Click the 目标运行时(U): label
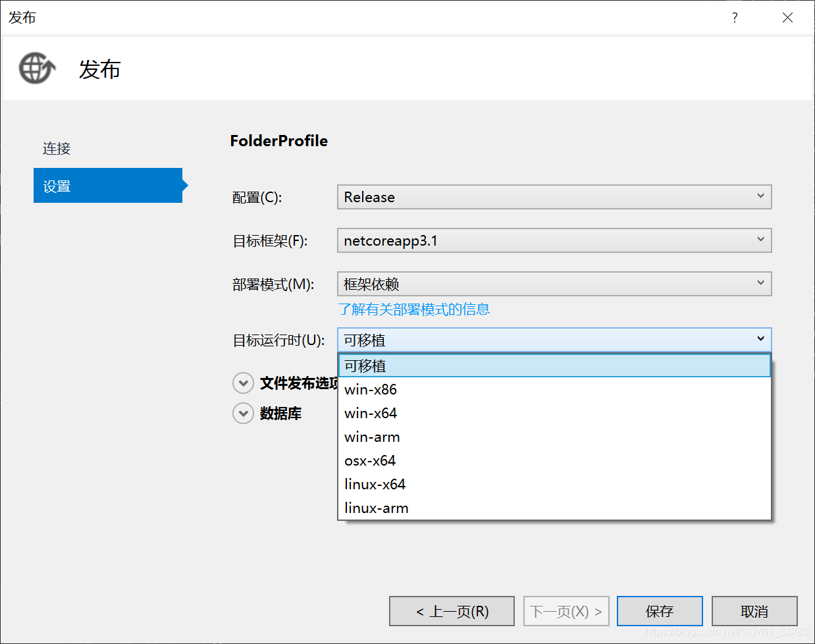This screenshot has width=815, height=644. (279, 340)
